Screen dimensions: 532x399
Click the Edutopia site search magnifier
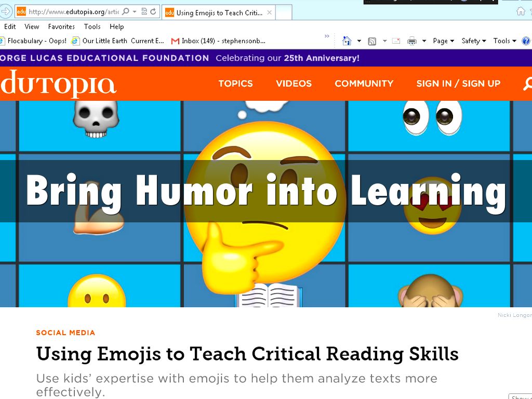pos(527,84)
